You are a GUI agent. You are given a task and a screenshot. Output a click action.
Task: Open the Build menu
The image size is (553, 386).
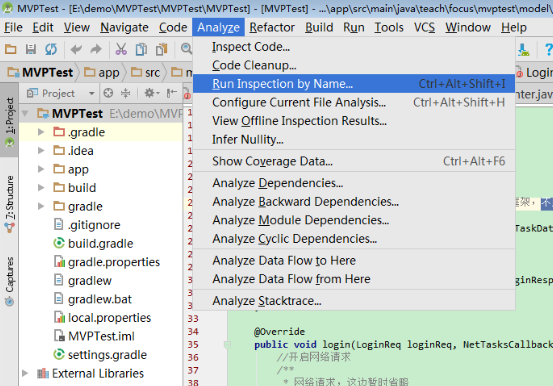pos(319,28)
